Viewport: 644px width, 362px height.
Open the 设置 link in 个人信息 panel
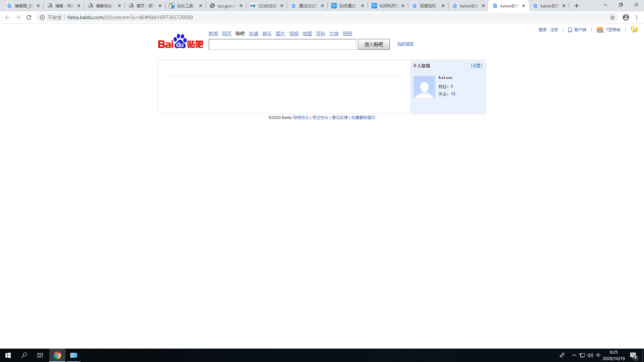click(x=476, y=66)
